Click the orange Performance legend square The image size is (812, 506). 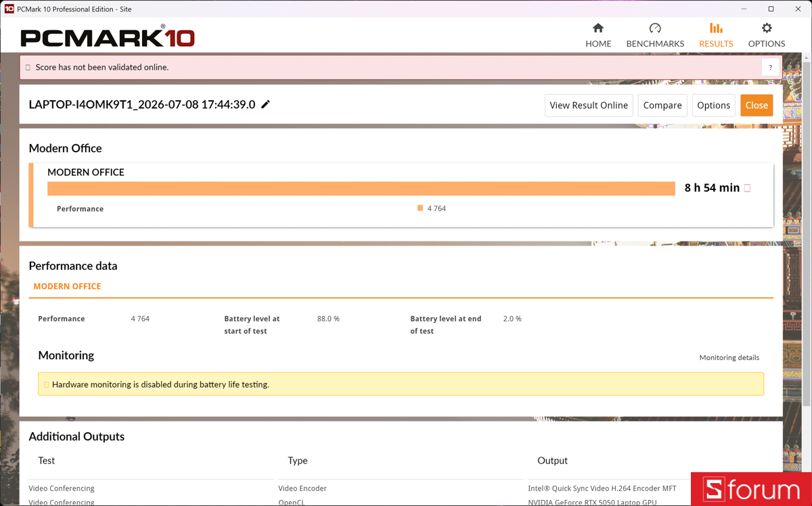[420, 208]
